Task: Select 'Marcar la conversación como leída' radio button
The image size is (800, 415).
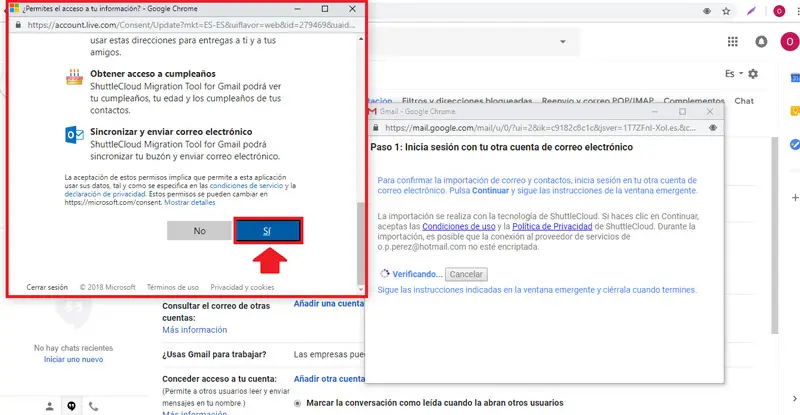Action: point(297,403)
